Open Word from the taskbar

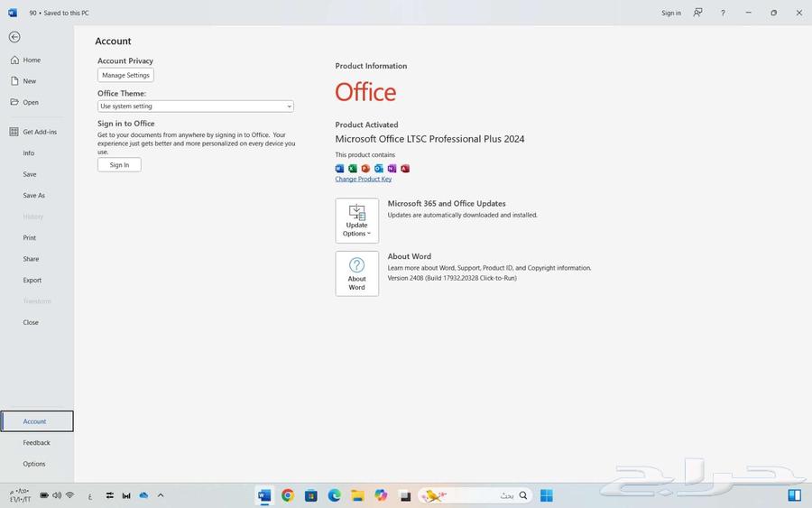(x=264, y=495)
